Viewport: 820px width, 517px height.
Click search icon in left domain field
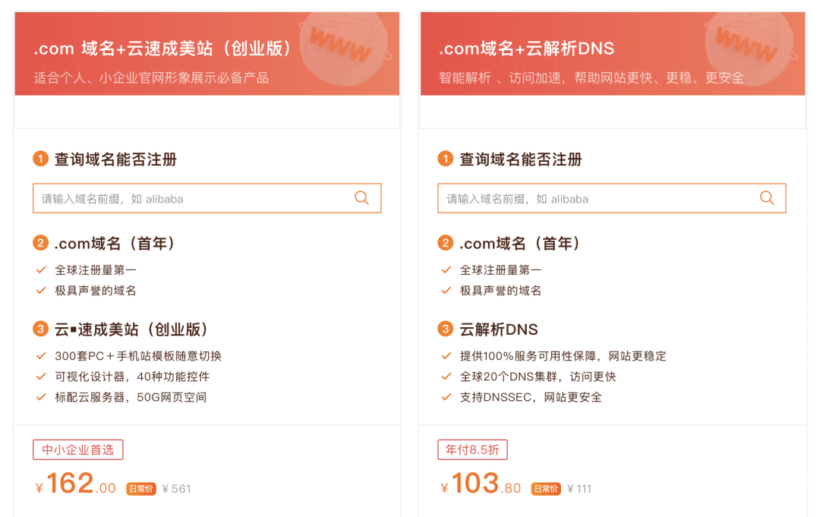pyautogui.click(x=362, y=198)
